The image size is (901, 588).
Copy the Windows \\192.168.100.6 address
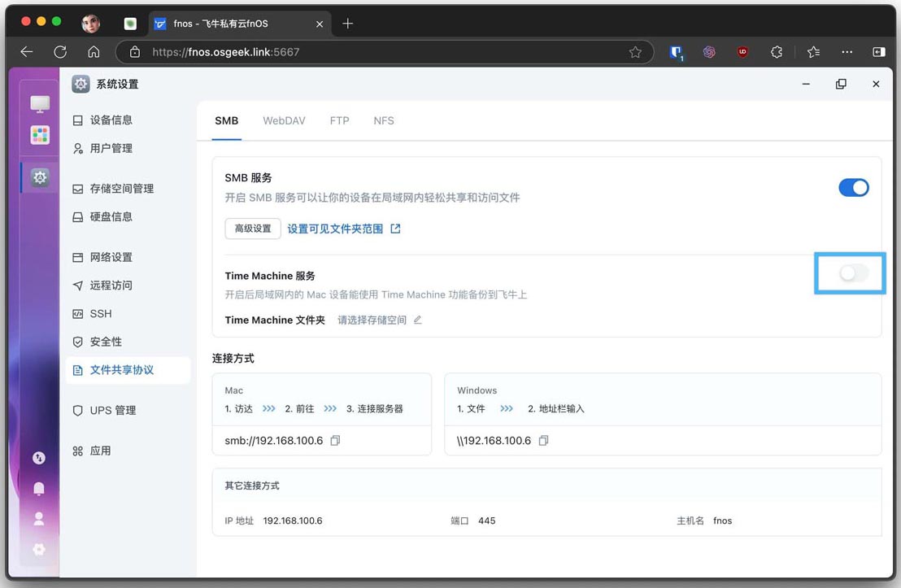pyautogui.click(x=543, y=441)
